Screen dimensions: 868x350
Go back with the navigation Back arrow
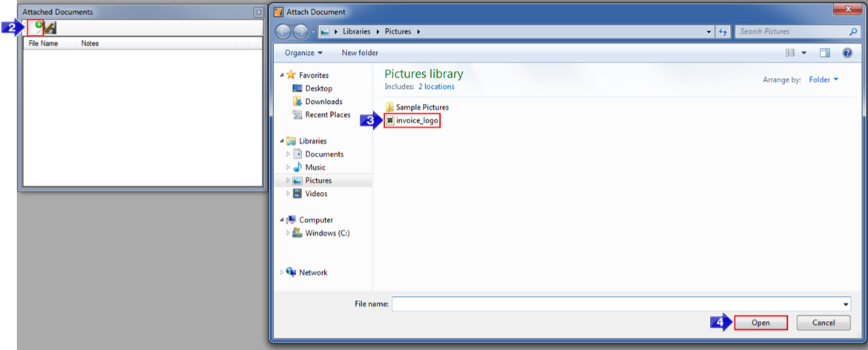pos(283,32)
